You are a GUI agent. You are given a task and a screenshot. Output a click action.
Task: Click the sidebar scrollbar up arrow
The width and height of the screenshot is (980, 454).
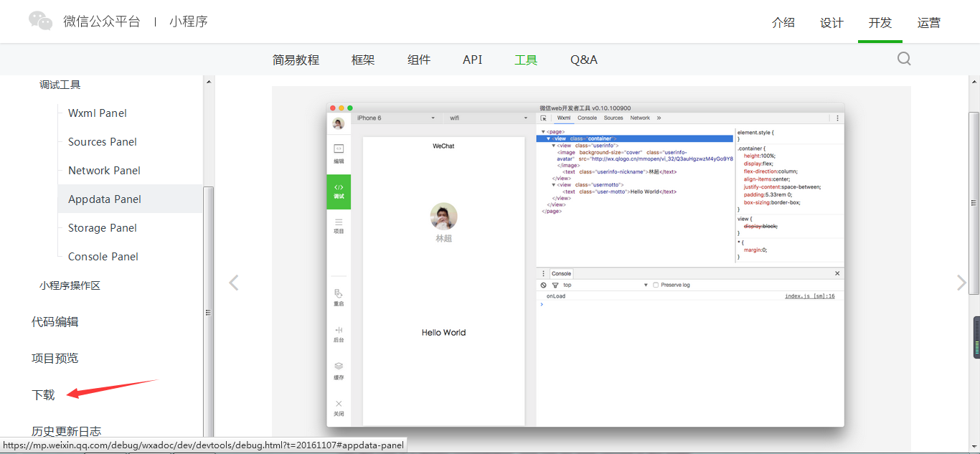click(209, 81)
